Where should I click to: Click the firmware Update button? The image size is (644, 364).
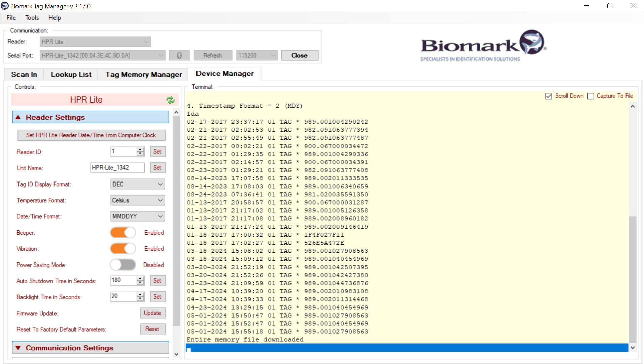pos(152,313)
